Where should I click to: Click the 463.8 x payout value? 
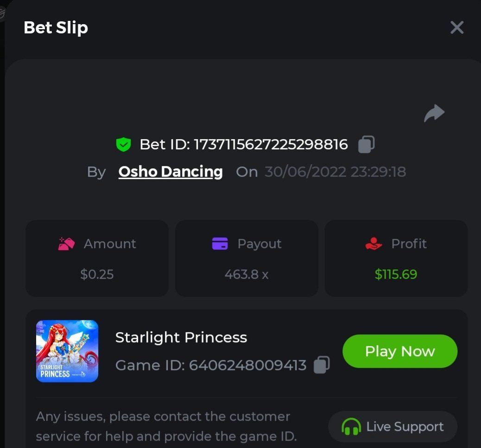247,274
